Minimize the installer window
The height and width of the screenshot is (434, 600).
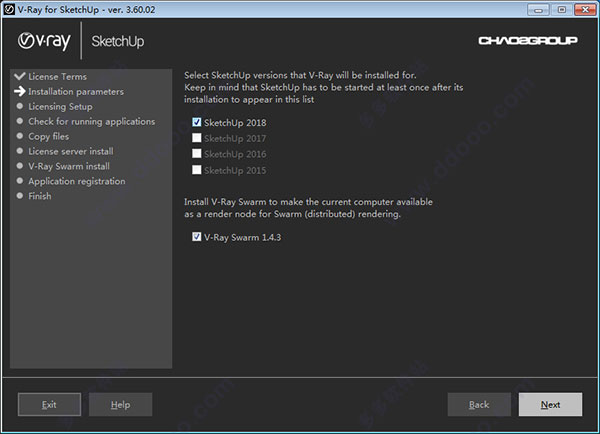pyautogui.click(x=538, y=10)
